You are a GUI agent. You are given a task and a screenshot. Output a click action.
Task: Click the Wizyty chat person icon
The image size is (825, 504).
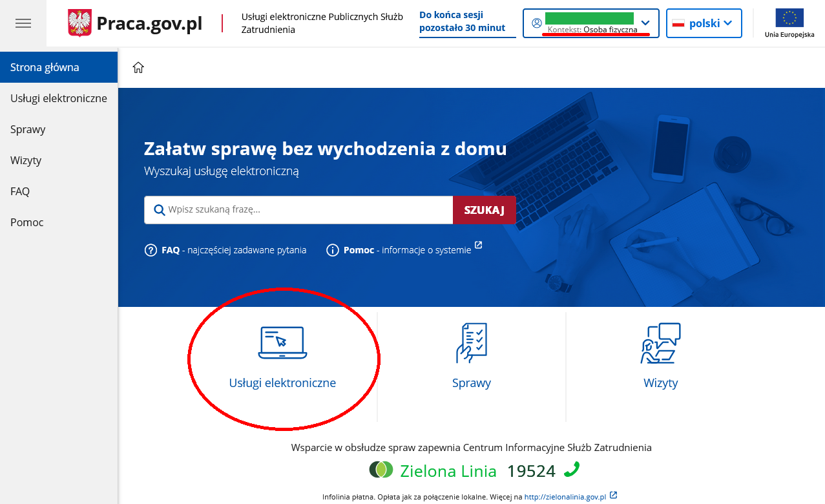point(660,342)
